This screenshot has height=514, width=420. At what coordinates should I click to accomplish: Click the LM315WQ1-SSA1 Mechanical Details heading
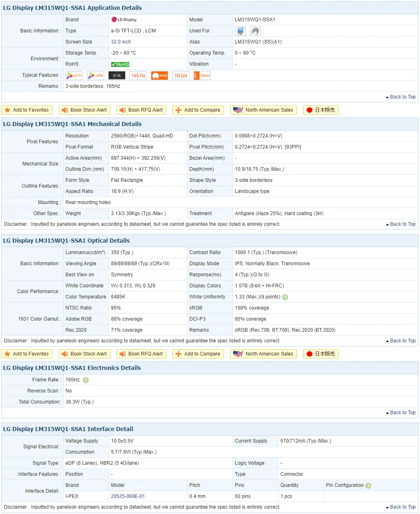[72, 124]
